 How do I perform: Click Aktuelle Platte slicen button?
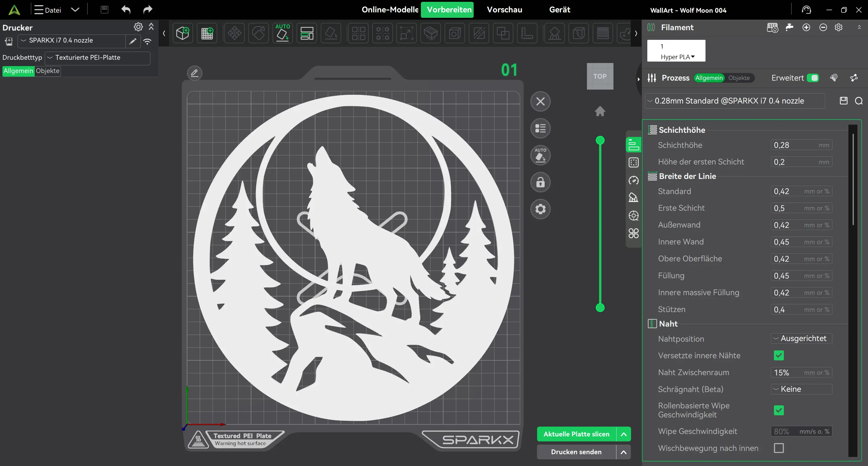coord(576,434)
